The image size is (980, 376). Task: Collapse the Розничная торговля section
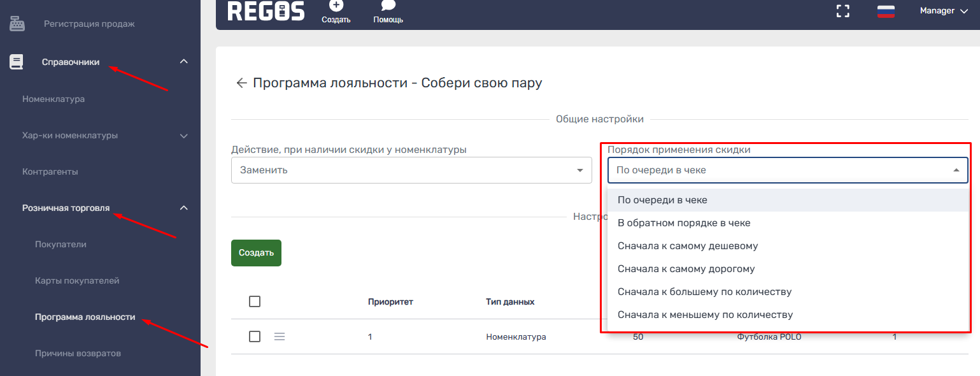[x=183, y=208]
